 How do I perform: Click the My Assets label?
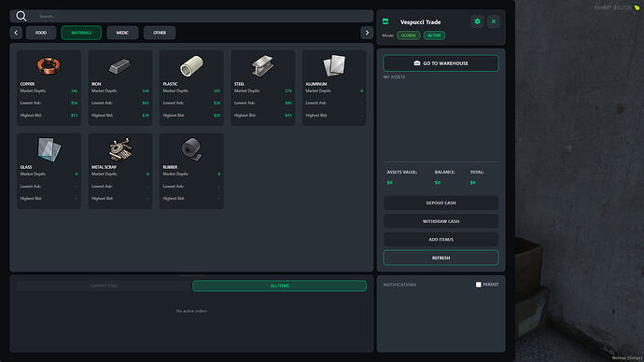(394, 77)
